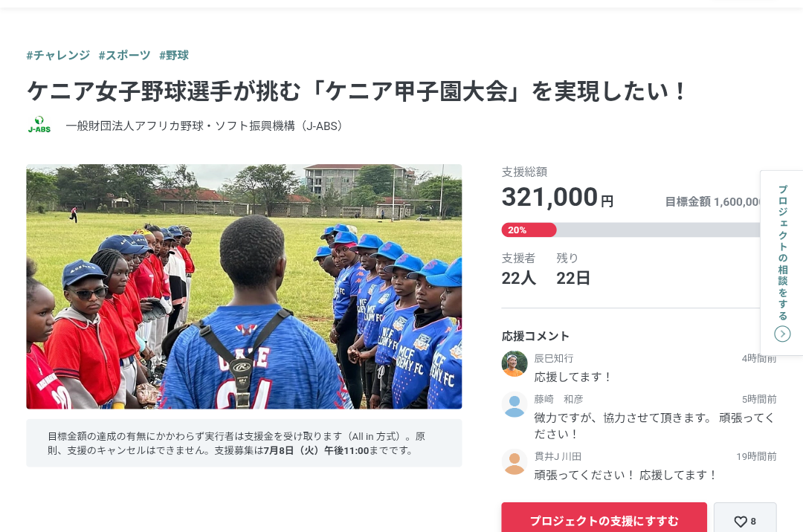Open 貫井J 川田's orange avatar icon
The width and height of the screenshot is (803, 532).
point(515,462)
